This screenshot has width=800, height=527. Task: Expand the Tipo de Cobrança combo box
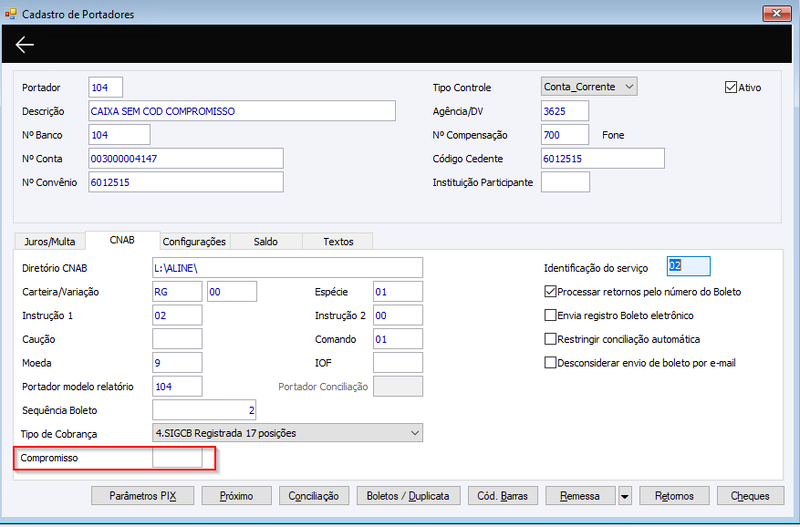click(x=287, y=433)
